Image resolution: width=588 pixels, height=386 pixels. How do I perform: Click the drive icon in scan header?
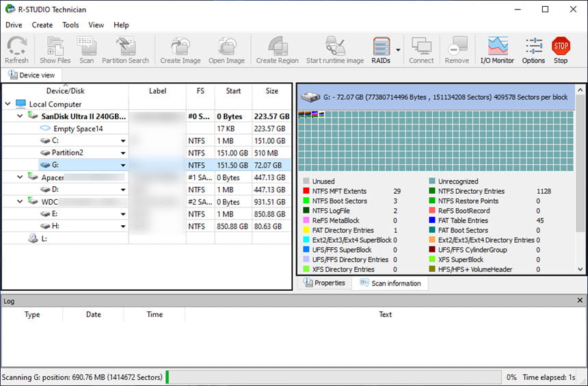tap(310, 97)
